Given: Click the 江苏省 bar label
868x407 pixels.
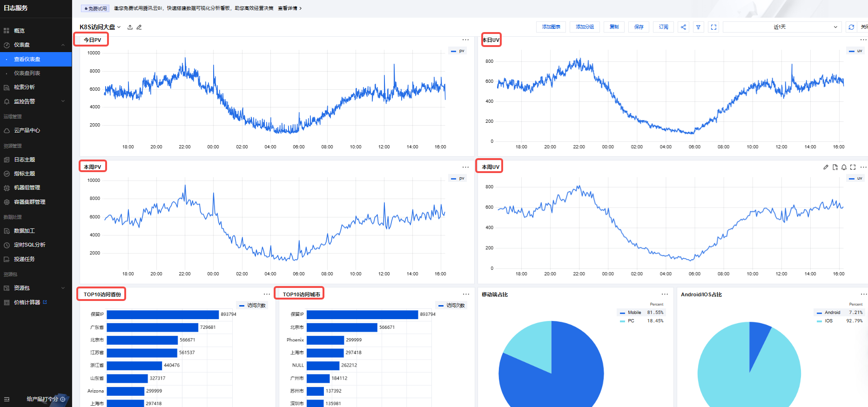Looking at the screenshot, I should pos(97,353).
